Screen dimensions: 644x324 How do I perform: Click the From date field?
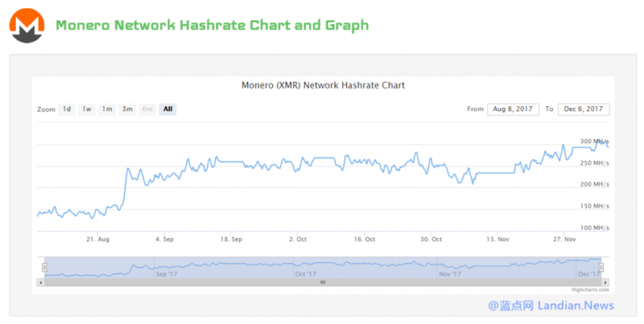tap(513, 109)
